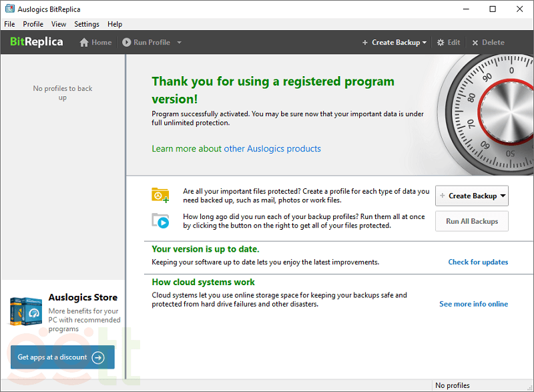Click the Edit gear icon
Image resolution: width=534 pixels, height=392 pixels.
click(441, 43)
